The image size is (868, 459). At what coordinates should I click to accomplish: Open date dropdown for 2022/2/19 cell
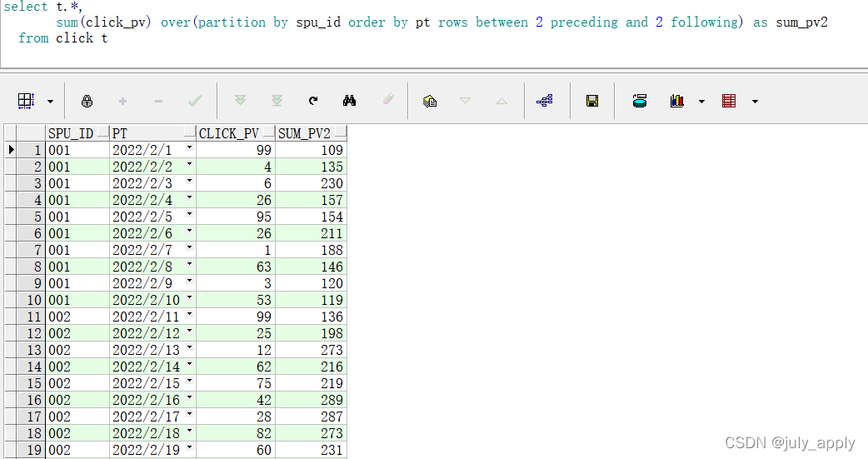(x=189, y=447)
